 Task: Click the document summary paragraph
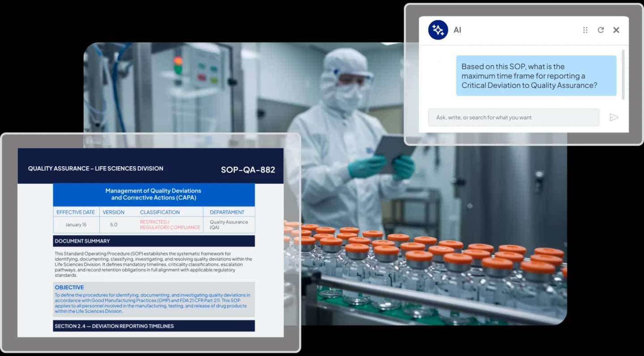153,264
